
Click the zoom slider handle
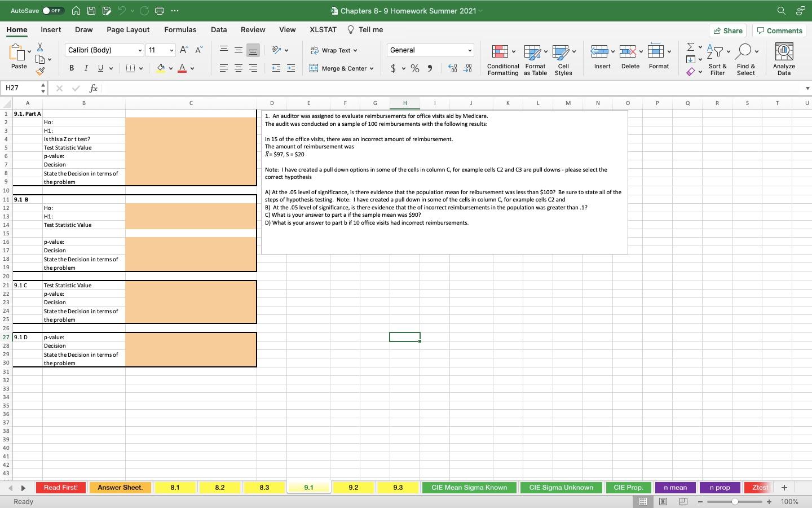point(735,502)
